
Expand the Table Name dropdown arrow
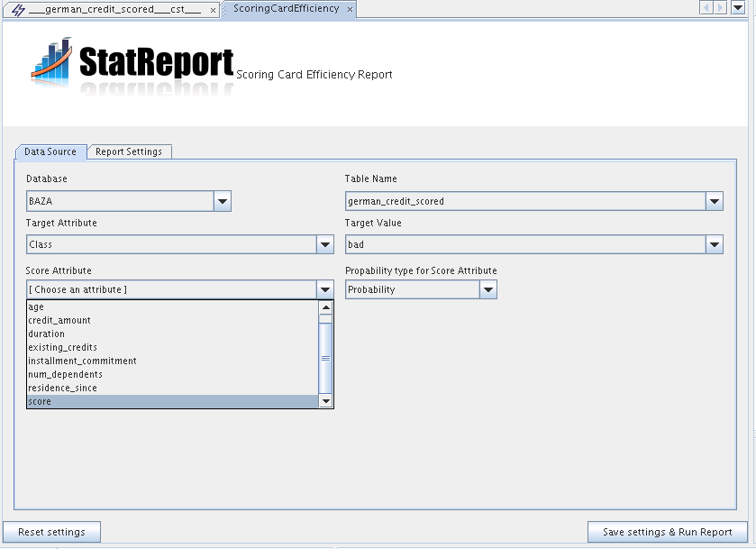(714, 201)
